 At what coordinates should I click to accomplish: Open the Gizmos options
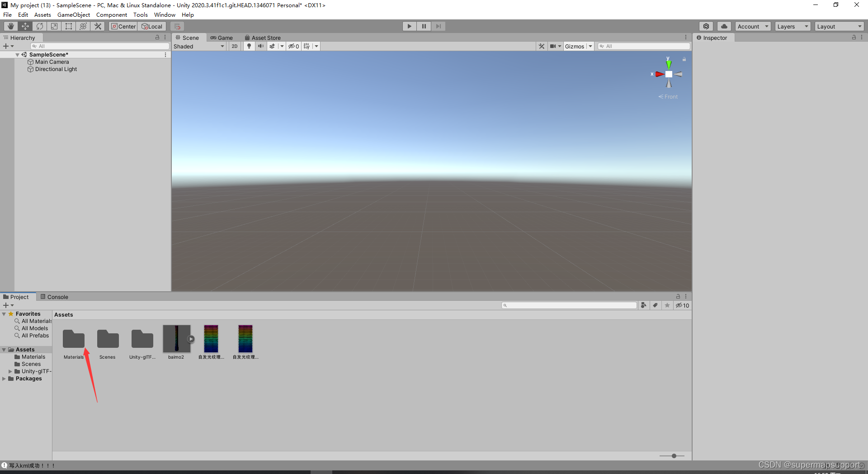(x=578, y=46)
